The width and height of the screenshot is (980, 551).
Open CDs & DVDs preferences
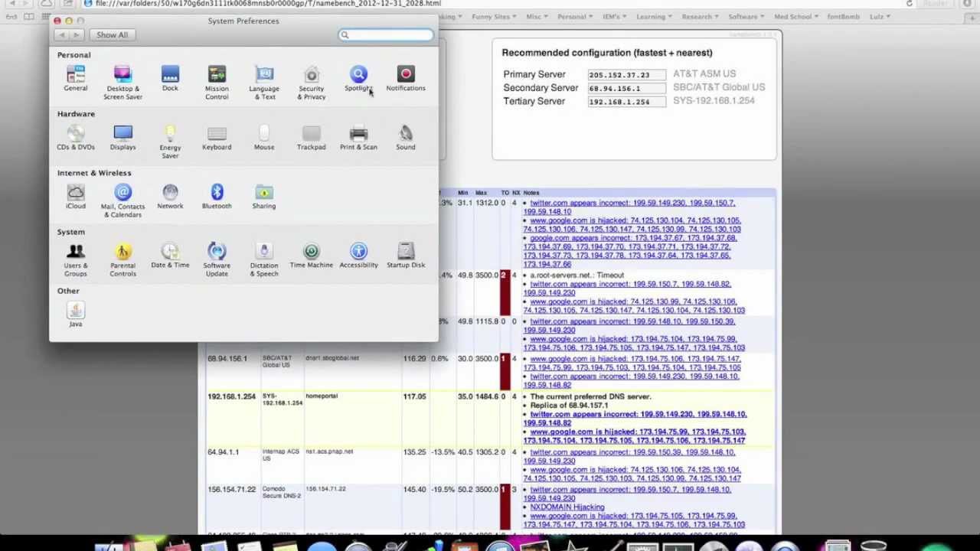pyautogui.click(x=75, y=138)
